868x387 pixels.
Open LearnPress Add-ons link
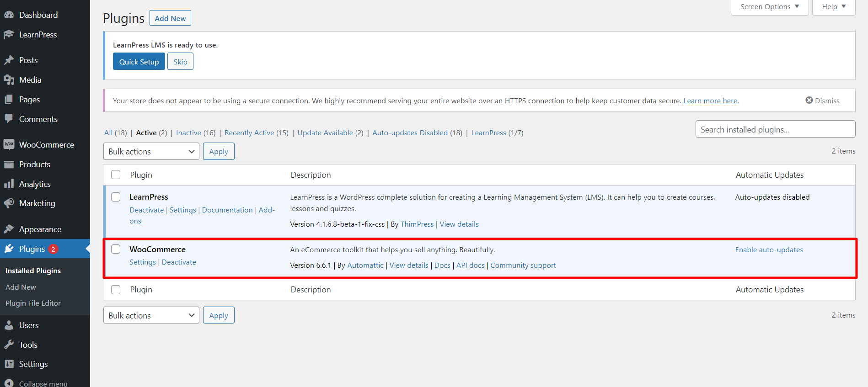click(x=267, y=210)
